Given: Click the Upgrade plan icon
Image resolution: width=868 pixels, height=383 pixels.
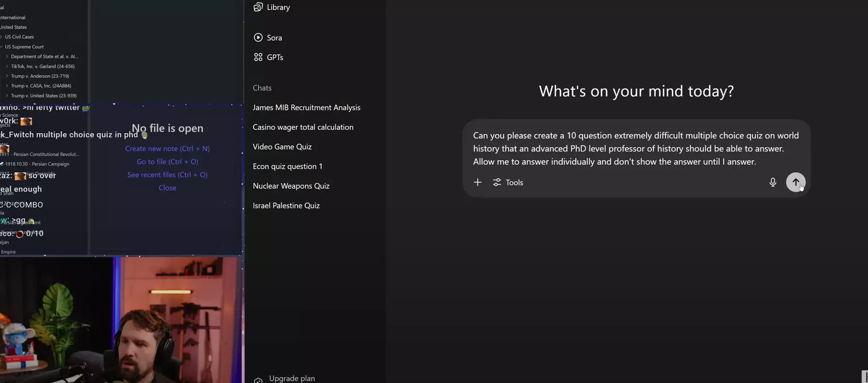Looking at the screenshot, I should click(258, 380).
